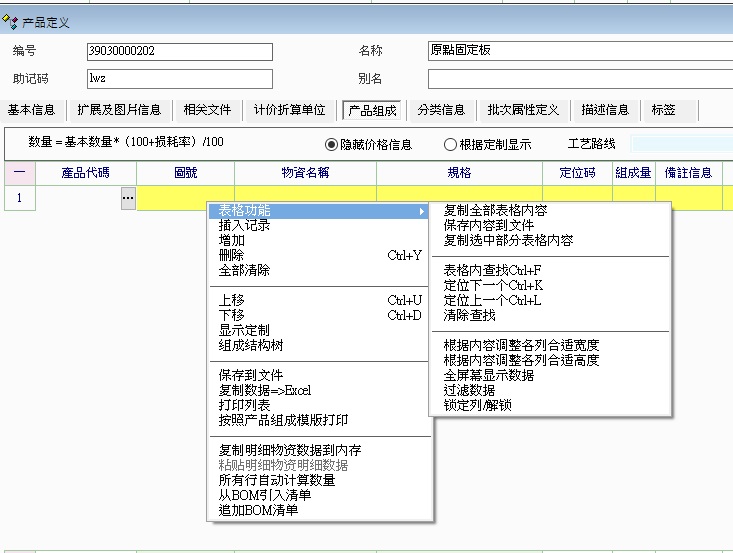Screen dimensions: 733x553
Task: Choose 复制全部表格内容 in submenu
Action: [495, 211]
